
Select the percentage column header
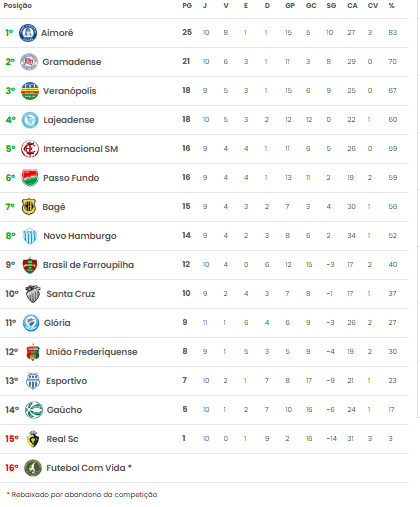392,6
